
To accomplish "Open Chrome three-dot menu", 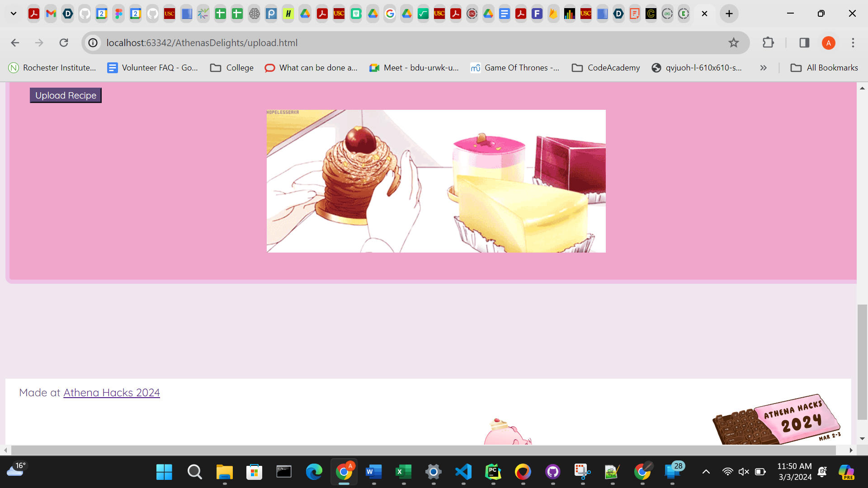I will pos(853,42).
